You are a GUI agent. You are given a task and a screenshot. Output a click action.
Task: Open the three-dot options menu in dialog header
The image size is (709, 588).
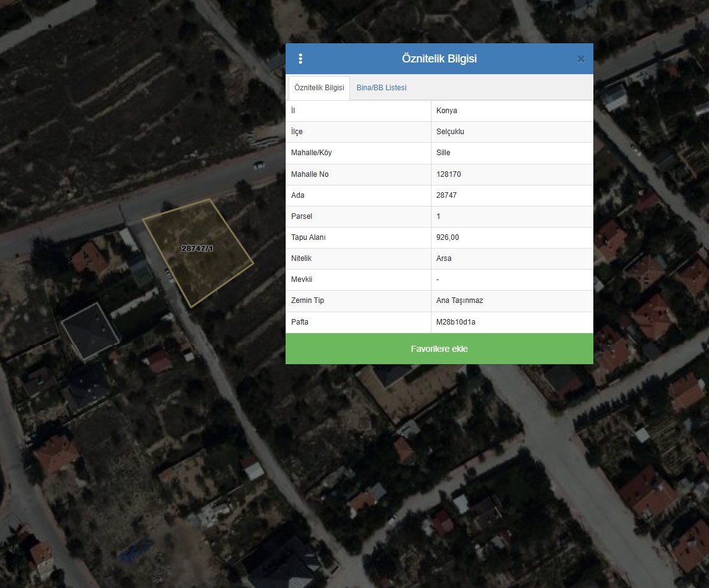click(300, 59)
